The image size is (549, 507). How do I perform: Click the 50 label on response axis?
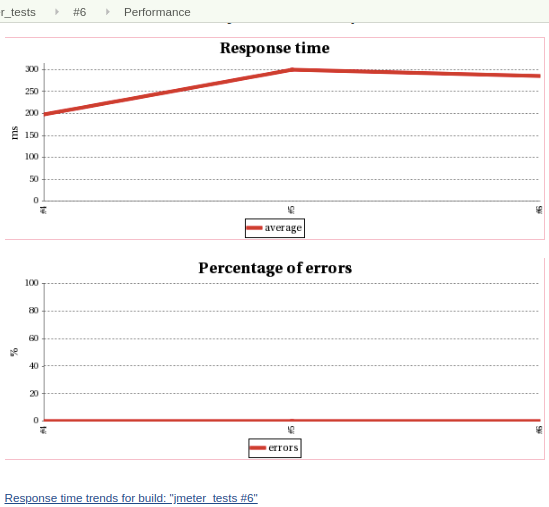[x=34, y=179]
